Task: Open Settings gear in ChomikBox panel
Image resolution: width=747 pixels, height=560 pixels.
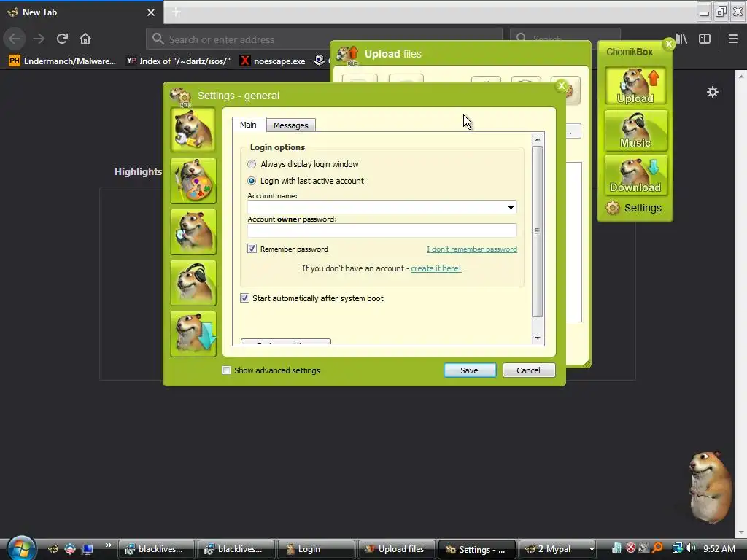Action: (x=634, y=208)
